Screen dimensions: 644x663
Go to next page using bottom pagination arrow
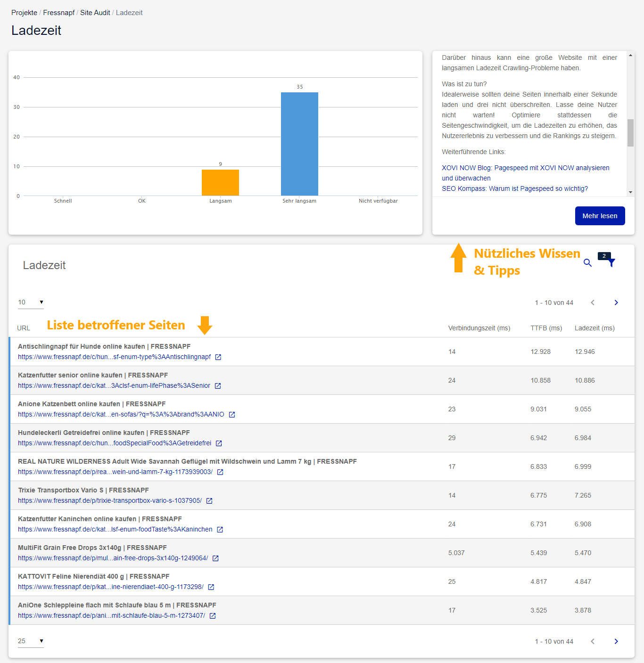pos(616,641)
